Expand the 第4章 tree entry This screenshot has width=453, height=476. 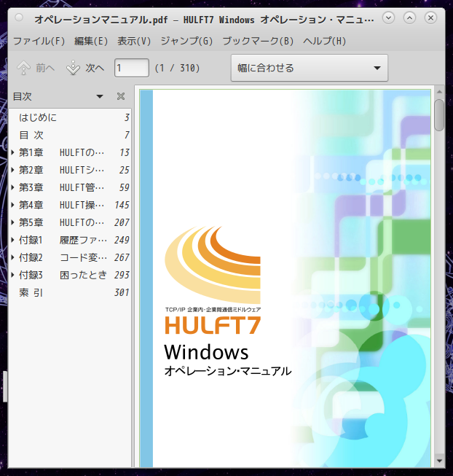12,205
